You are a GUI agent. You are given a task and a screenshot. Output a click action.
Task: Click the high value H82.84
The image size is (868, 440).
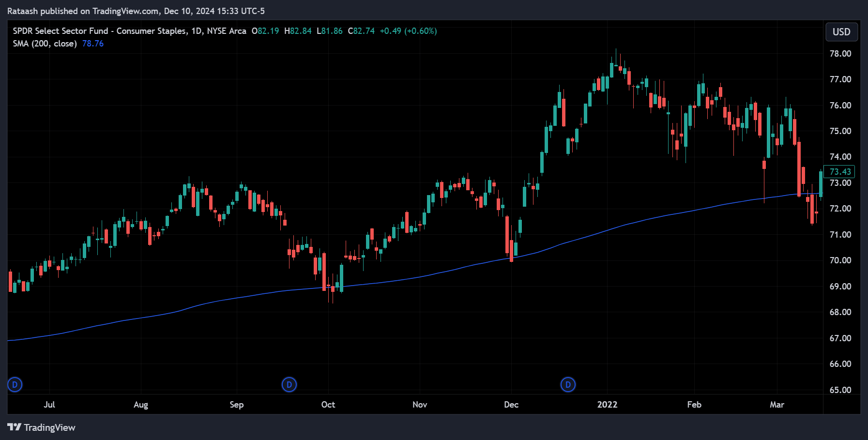coord(298,31)
